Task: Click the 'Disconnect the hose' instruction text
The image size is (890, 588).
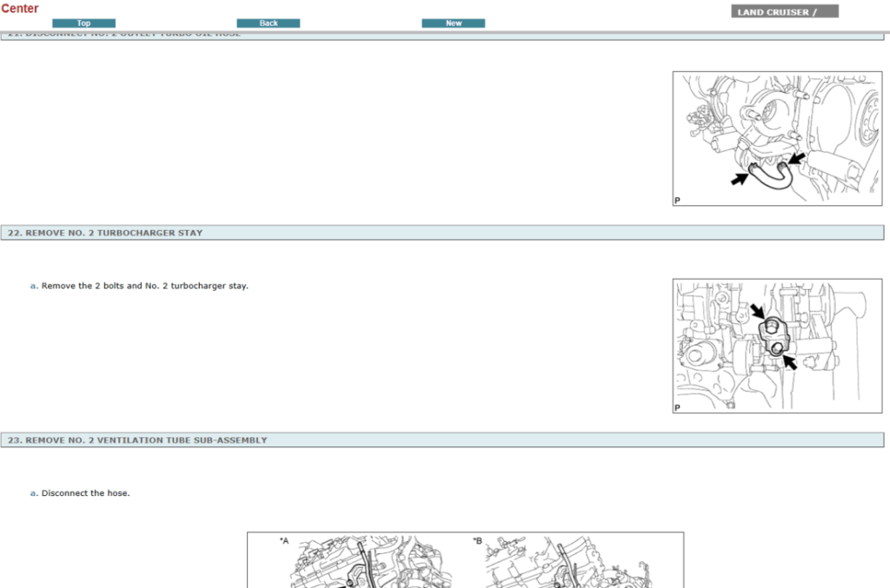Action: [x=85, y=493]
